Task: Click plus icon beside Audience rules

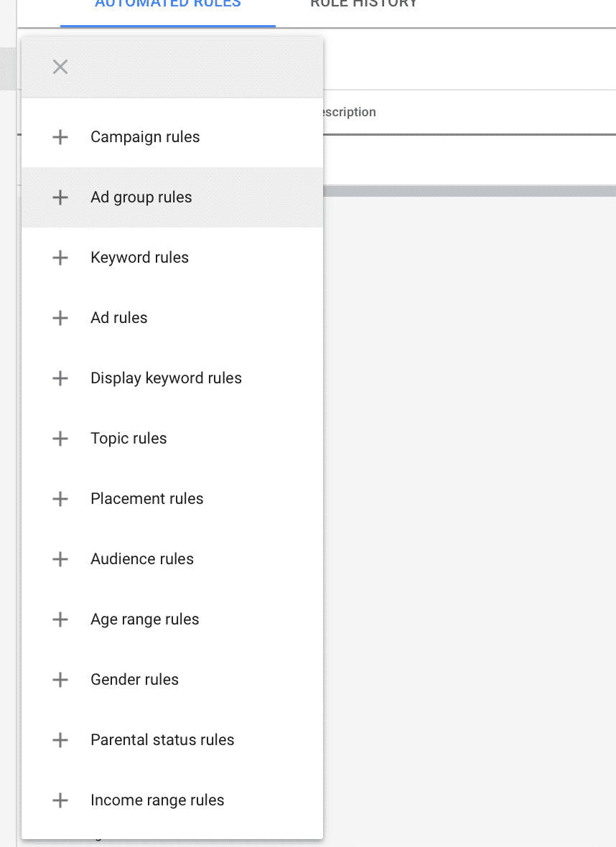Action: tap(60, 559)
